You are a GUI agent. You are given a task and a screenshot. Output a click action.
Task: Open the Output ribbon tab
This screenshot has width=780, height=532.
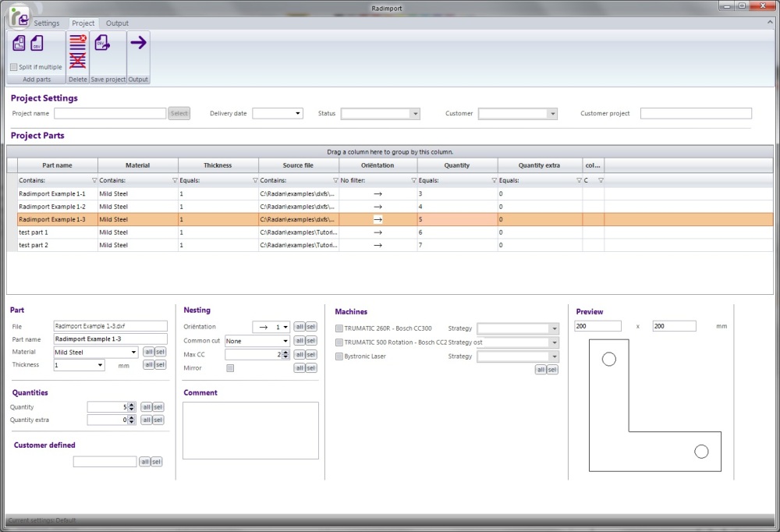tap(117, 23)
